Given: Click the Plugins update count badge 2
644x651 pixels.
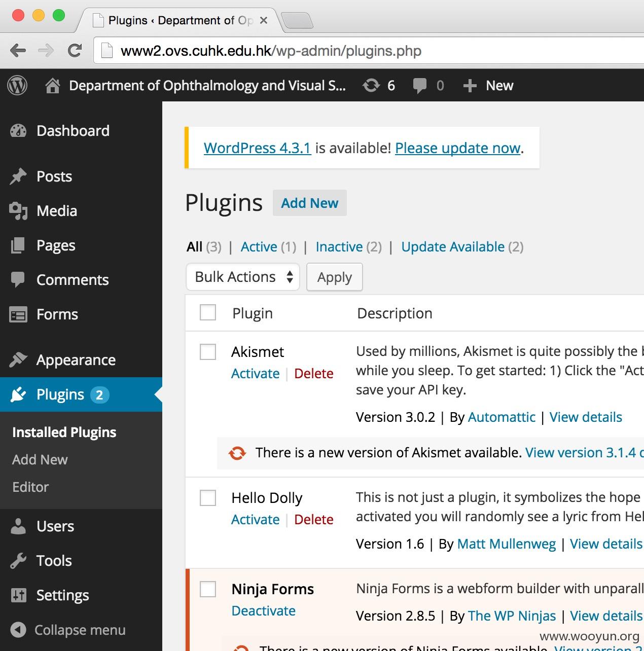Looking at the screenshot, I should pyautogui.click(x=99, y=395).
